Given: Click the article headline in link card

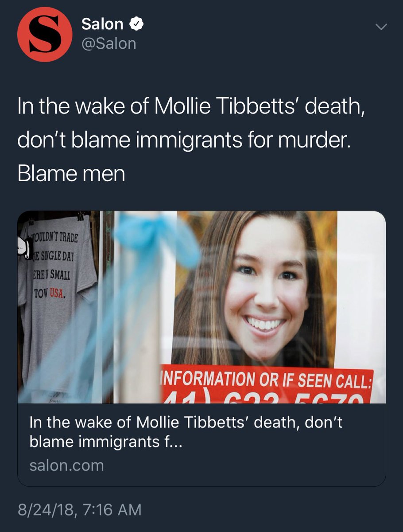Looking at the screenshot, I should (x=186, y=431).
